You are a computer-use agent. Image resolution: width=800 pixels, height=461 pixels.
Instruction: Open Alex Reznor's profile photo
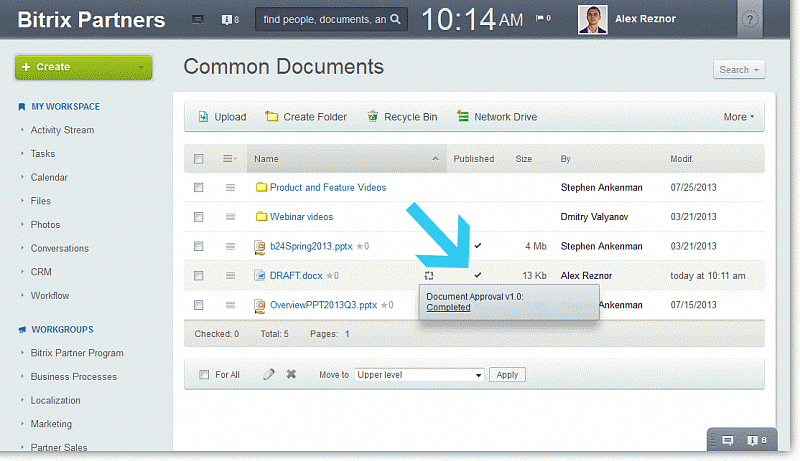pyautogui.click(x=592, y=19)
